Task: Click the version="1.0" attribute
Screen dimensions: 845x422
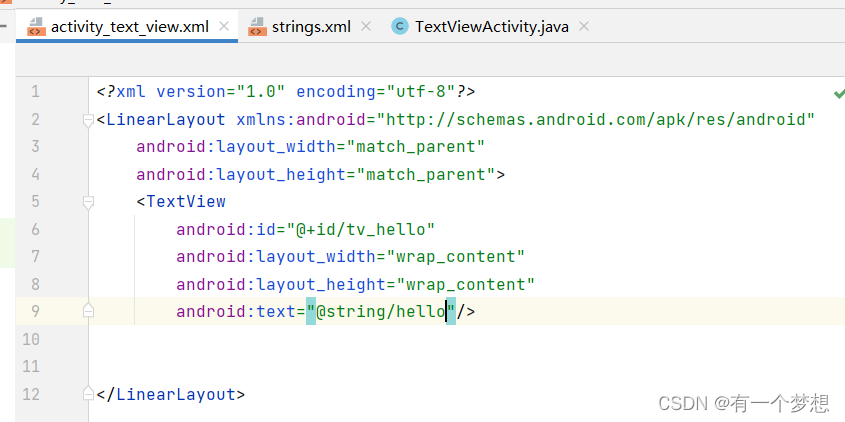Action: coord(220,92)
